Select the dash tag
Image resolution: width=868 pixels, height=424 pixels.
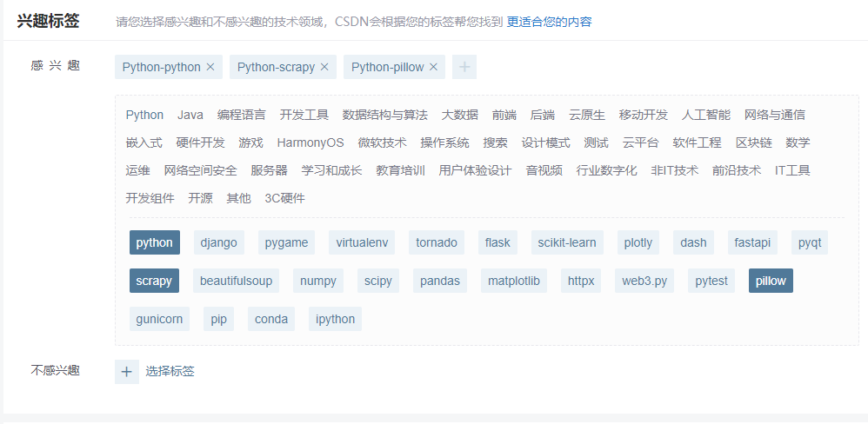point(694,242)
